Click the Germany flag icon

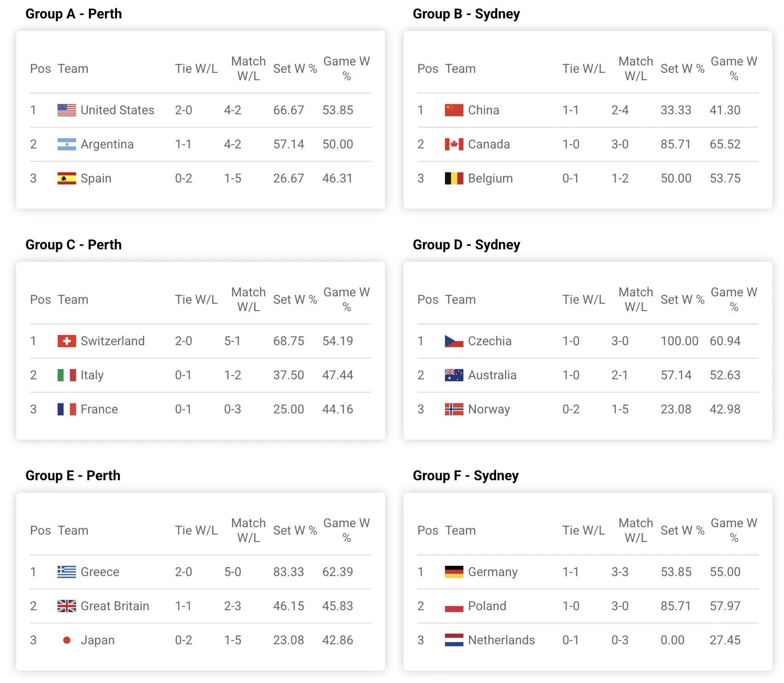(454, 572)
